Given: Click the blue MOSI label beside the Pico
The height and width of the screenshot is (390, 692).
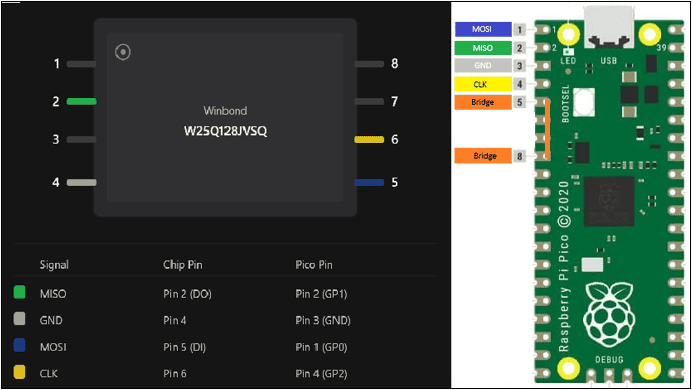Looking at the screenshot, I should [x=483, y=29].
